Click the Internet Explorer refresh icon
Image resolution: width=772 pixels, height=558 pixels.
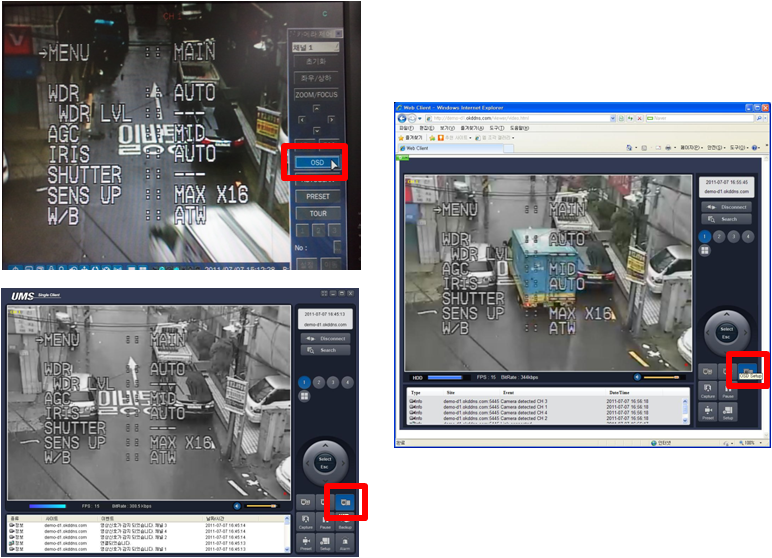click(631, 118)
